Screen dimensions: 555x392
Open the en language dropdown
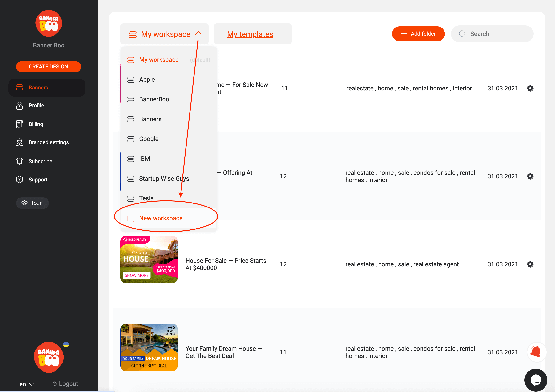coord(27,384)
